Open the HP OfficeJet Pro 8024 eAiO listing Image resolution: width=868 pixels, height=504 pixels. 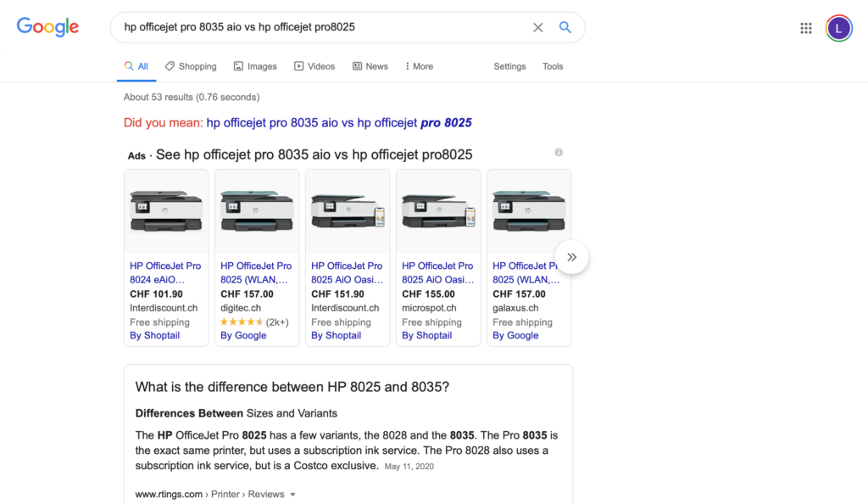(x=165, y=272)
